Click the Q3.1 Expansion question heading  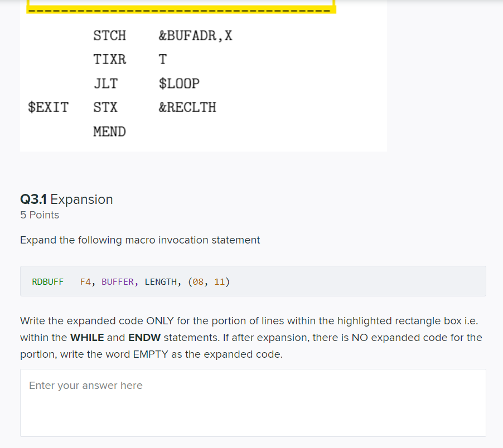(x=66, y=199)
